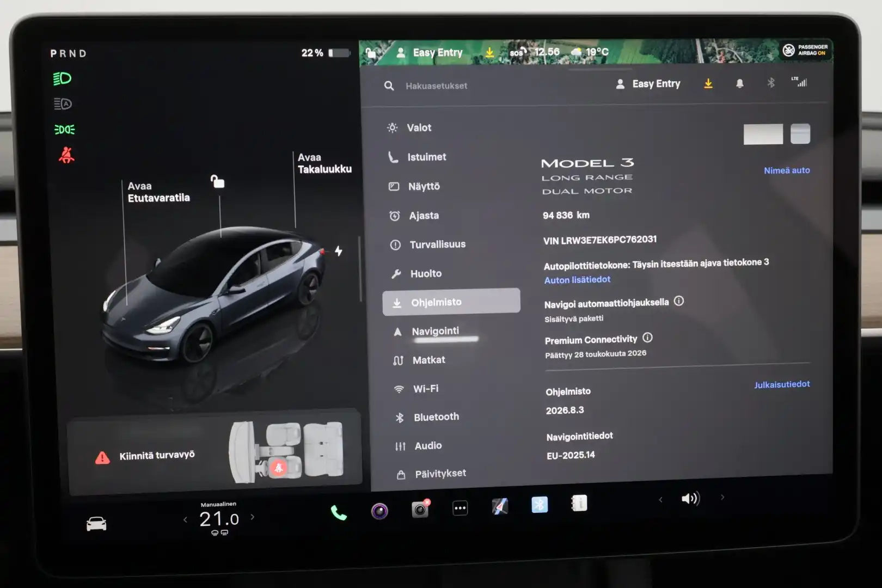The width and height of the screenshot is (882, 588).
Task: Open the all apps three-dot launcher
Action: pos(460,508)
